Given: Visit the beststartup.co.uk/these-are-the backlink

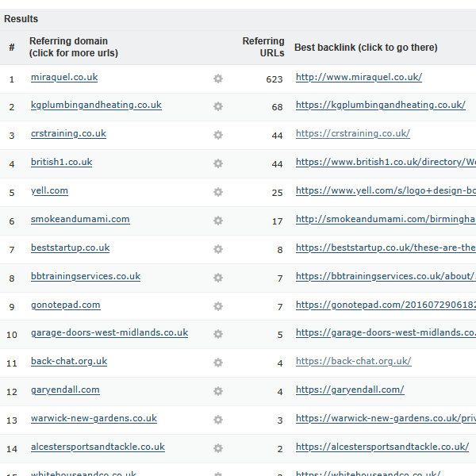Looking at the screenshot, I should pos(386,248).
